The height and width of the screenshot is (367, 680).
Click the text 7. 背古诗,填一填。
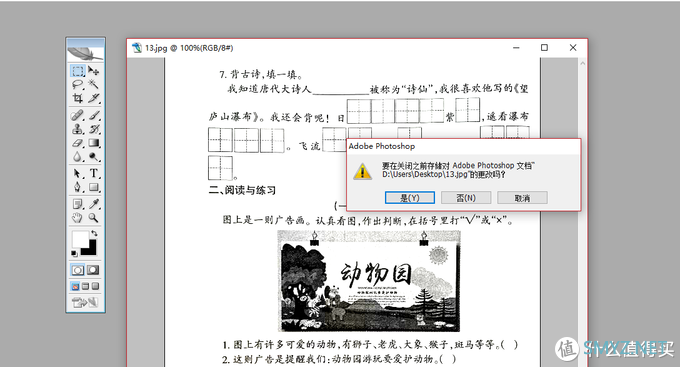click(x=261, y=75)
